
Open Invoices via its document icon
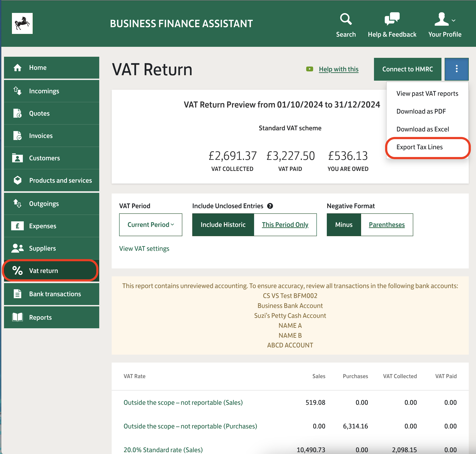[x=17, y=136]
